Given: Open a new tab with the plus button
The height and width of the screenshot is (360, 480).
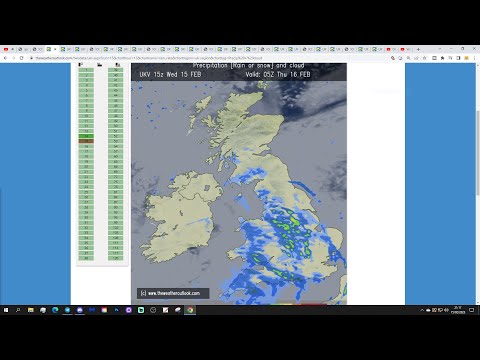Looking at the screenshot, I should [418, 49].
